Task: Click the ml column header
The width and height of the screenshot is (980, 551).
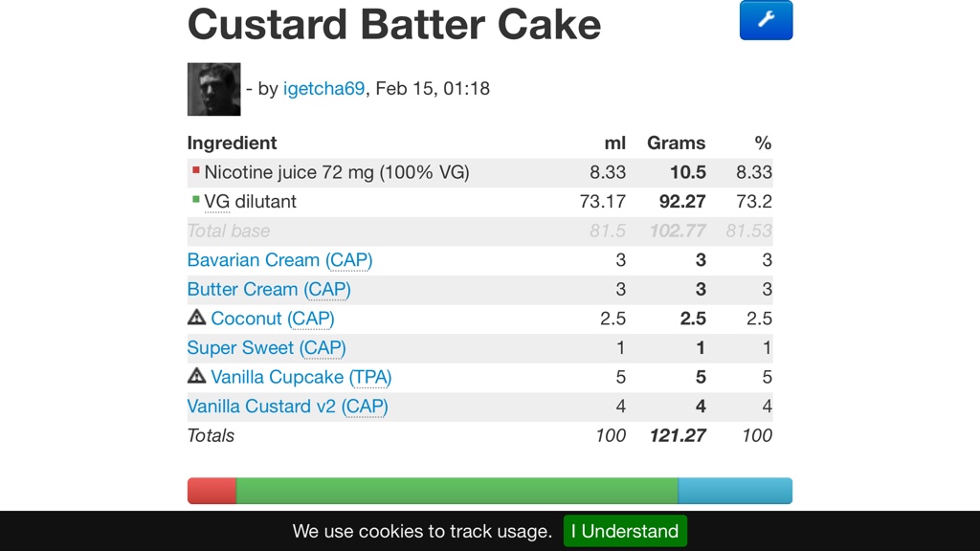Action: tap(614, 143)
